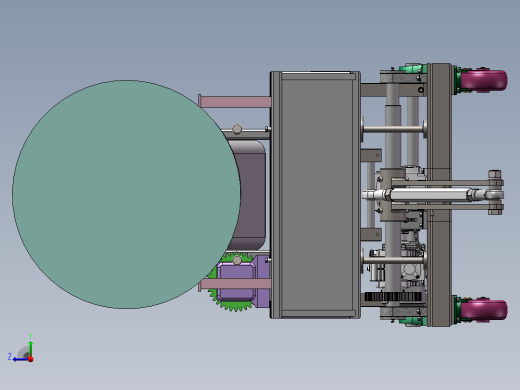Click the tall vertical grey plate near the casters
The image size is (520, 390).
coord(439,195)
